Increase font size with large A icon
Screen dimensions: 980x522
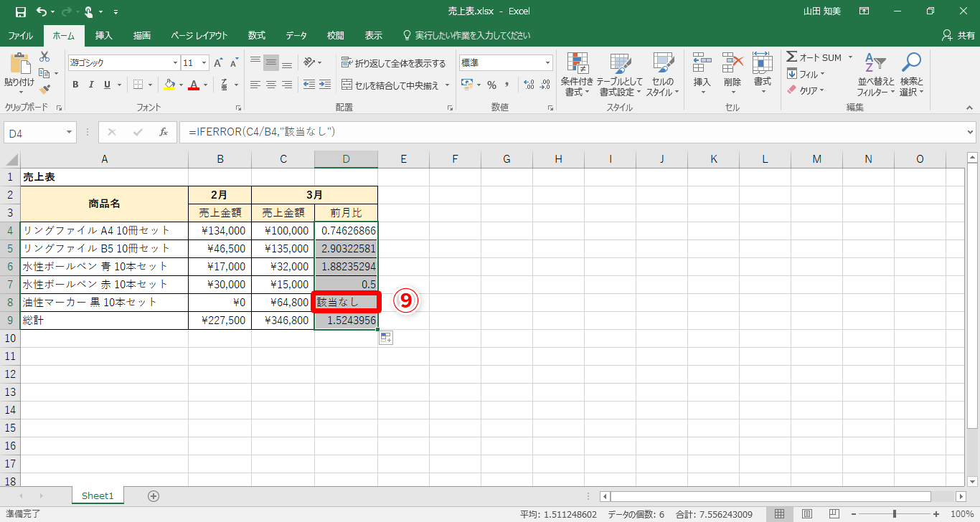[218, 63]
